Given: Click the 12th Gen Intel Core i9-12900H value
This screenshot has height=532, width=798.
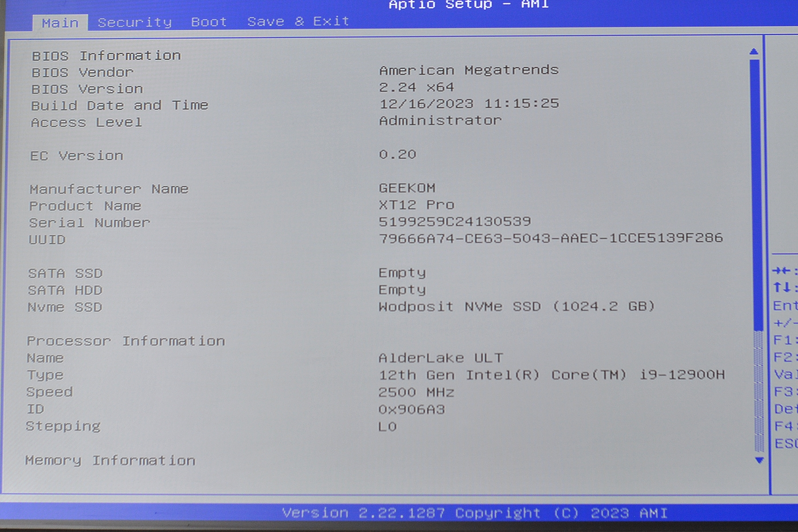Looking at the screenshot, I should click(x=552, y=375).
